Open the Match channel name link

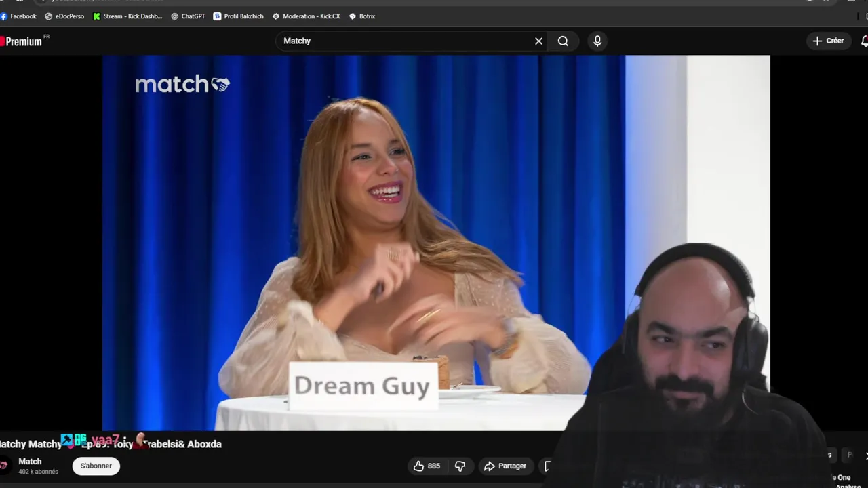(30, 462)
